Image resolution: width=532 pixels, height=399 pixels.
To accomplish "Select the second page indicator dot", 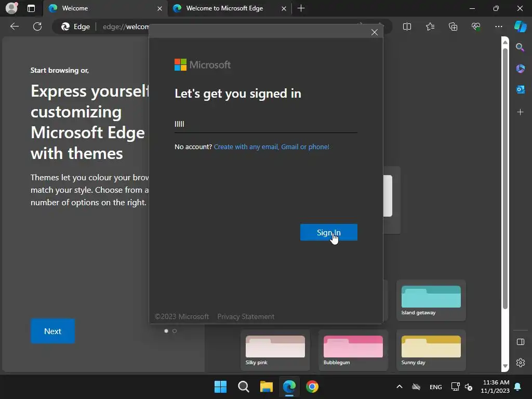I will (175, 331).
